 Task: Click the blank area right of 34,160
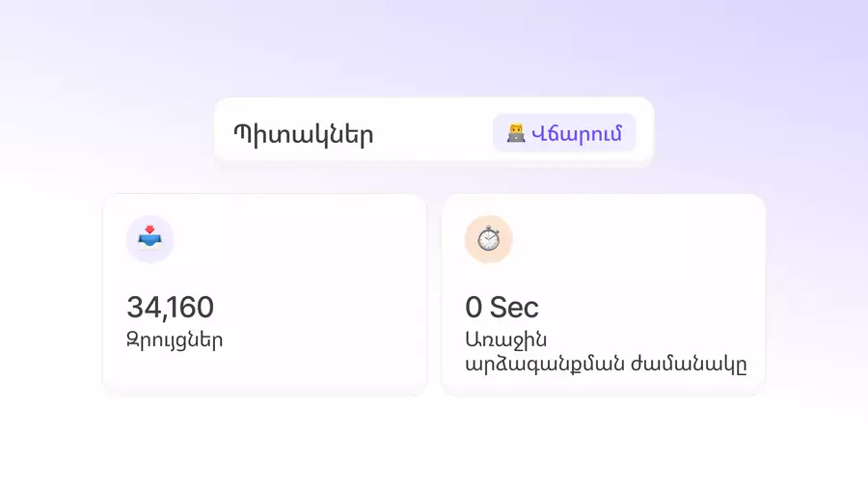pos(318,308)
